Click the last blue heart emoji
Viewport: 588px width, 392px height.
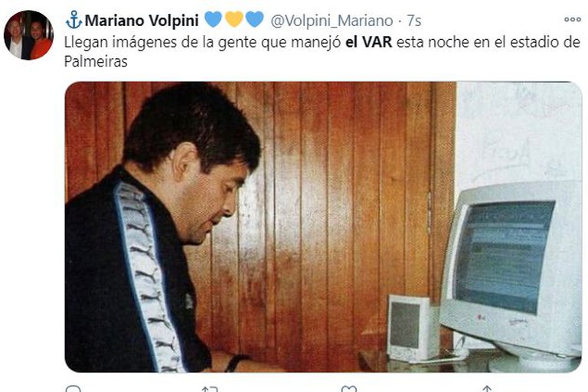255,19
